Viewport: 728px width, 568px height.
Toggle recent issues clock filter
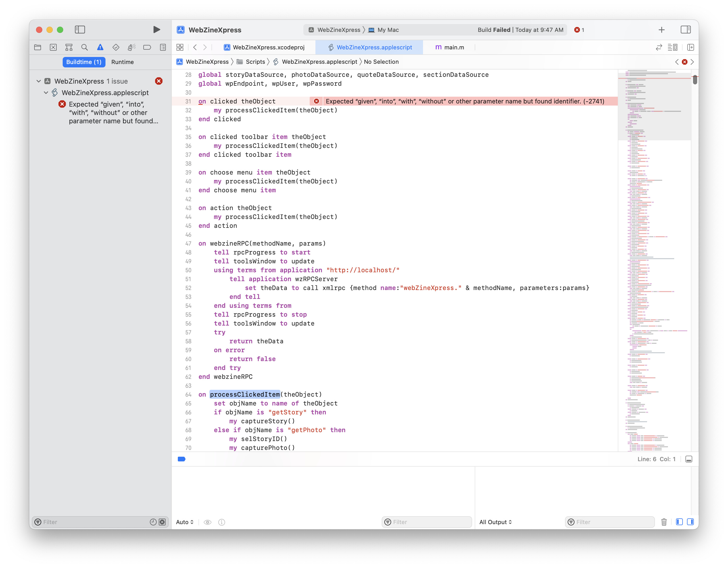tap(153, 522)
